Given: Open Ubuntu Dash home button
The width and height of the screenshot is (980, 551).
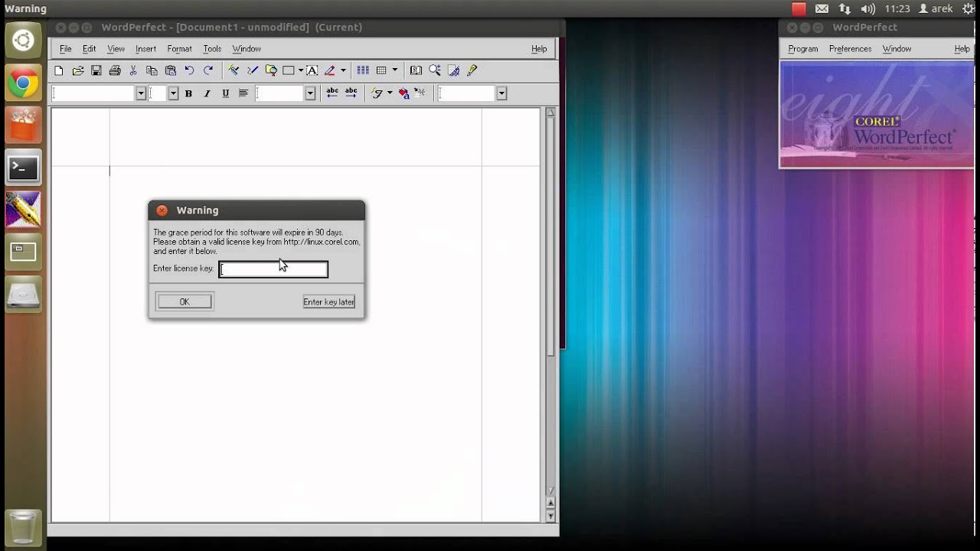Looking at the screenshot, I should (23, 41).
